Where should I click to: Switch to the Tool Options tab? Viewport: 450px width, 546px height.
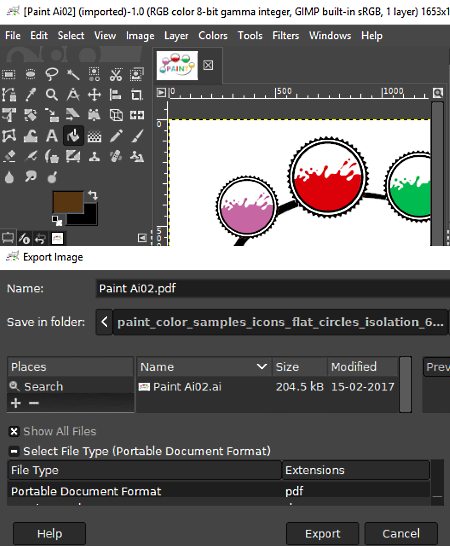tap(8, 238)
